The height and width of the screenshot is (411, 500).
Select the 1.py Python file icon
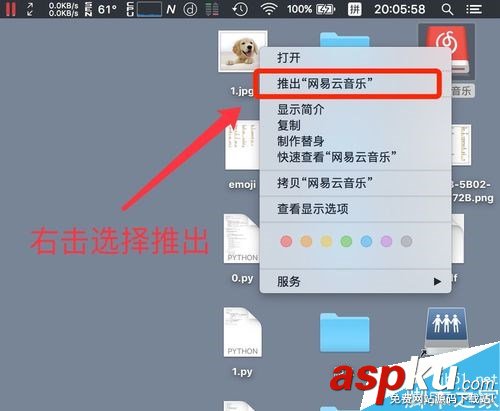(243, 332)
